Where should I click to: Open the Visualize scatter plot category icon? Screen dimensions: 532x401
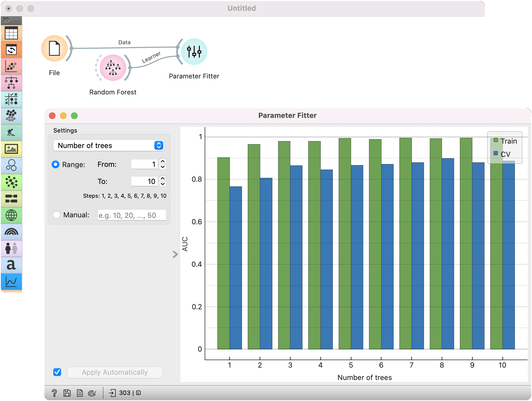(x=11, y=67)
